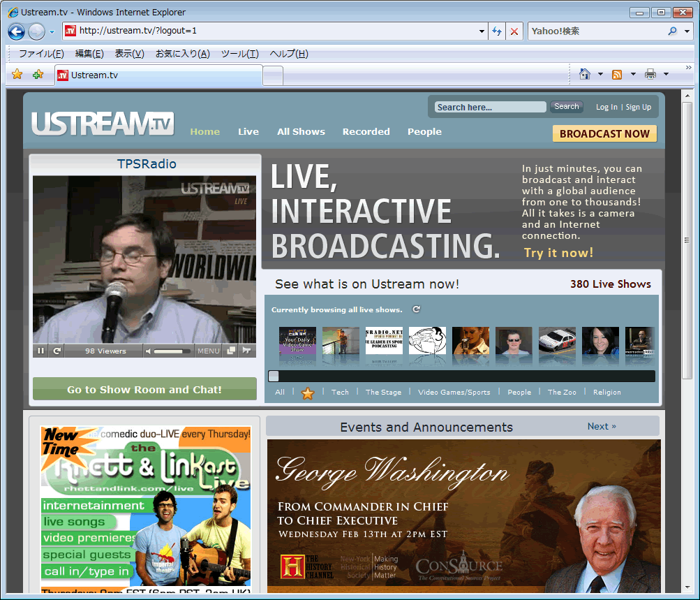This screenshot has width=700, height=600.
Task: Pause the TPSRadio video stream
Action: 40,351
